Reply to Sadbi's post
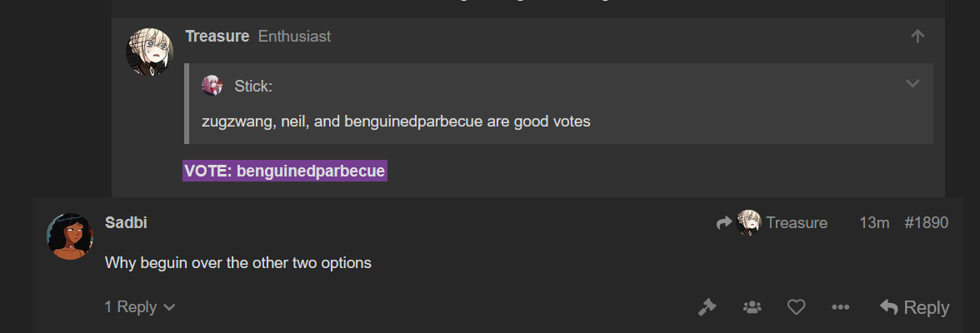Viewport: 980px width, 333px height. coord(914,306)
